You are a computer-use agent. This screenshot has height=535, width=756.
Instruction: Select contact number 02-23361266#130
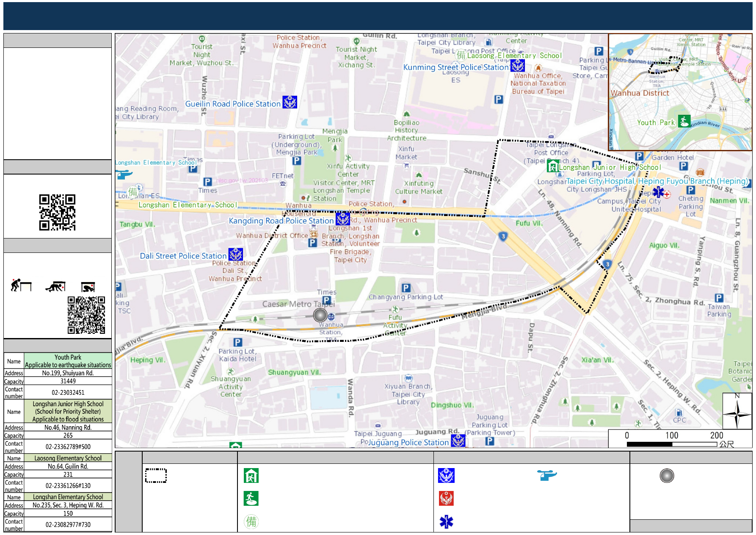[68, 485]
